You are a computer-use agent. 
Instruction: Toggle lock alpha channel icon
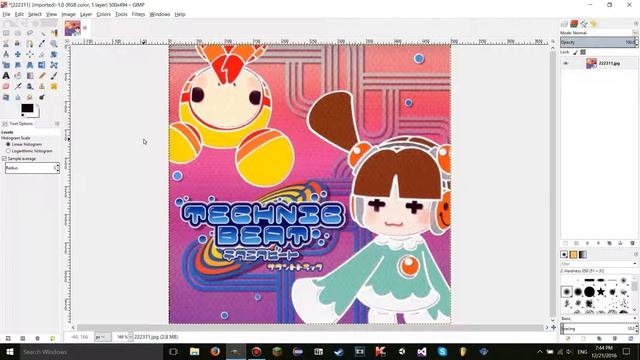pyautogui.click(x=583, y=52)
